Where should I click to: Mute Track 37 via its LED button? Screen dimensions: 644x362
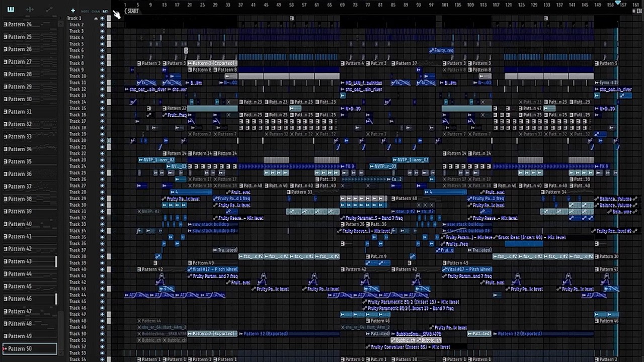(102, 250)
